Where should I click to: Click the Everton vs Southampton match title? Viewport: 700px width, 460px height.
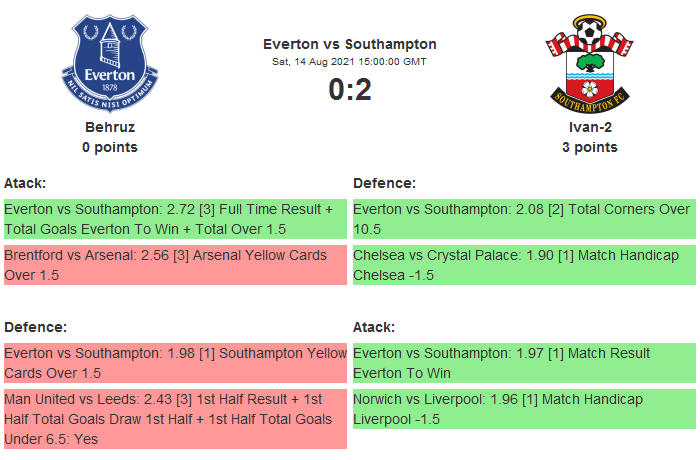pyautogui.click(x=350, y=44)
